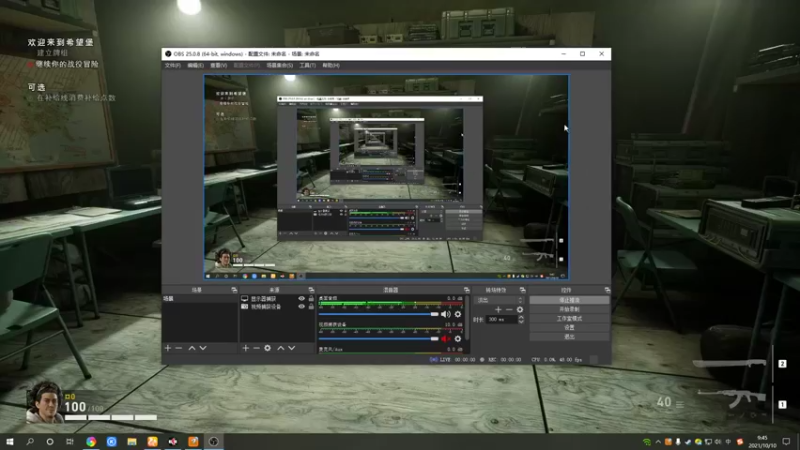Screen dimensions: 800x450
Task: Move source up in Sources panel
Action: [x=281, y=348]
